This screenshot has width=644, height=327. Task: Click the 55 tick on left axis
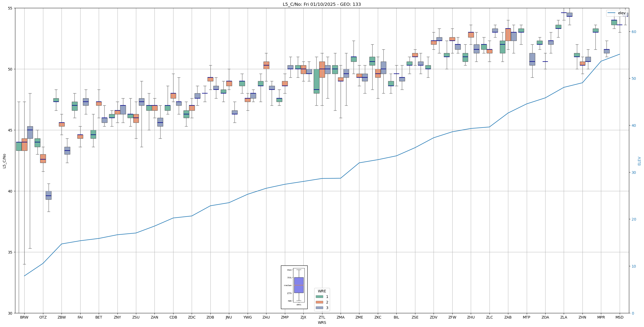(x=10, y=8)
